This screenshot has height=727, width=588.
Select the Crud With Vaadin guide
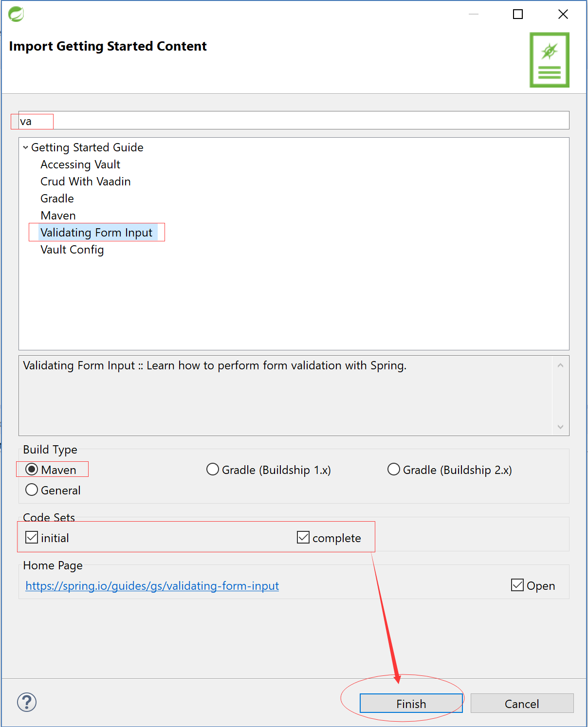[x=86, y=182]
